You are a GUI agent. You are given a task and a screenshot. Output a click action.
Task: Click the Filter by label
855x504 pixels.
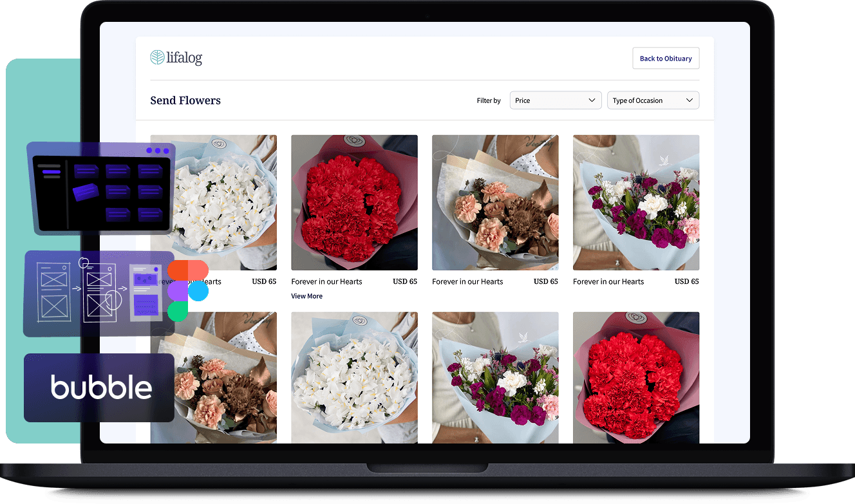(489, 100)
